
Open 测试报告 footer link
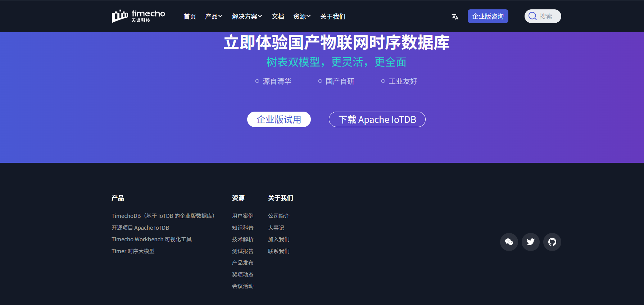pyautogui.click(x=243, y=251)
